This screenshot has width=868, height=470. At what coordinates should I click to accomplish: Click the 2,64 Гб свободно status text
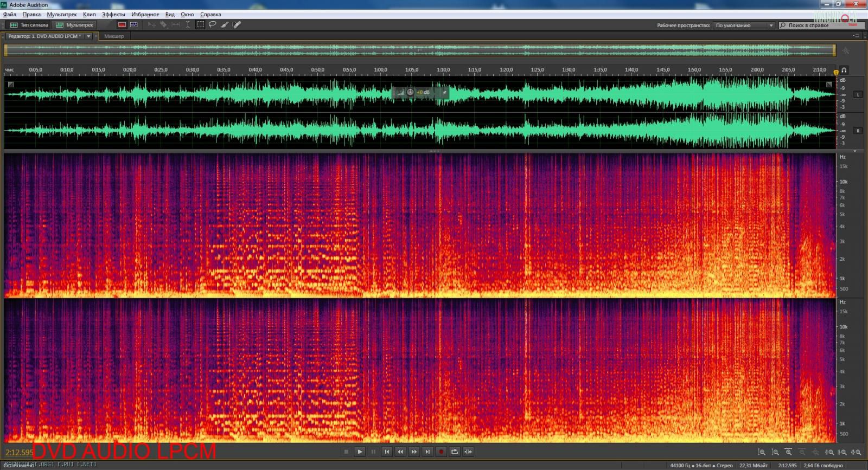(x=824, y=466)
